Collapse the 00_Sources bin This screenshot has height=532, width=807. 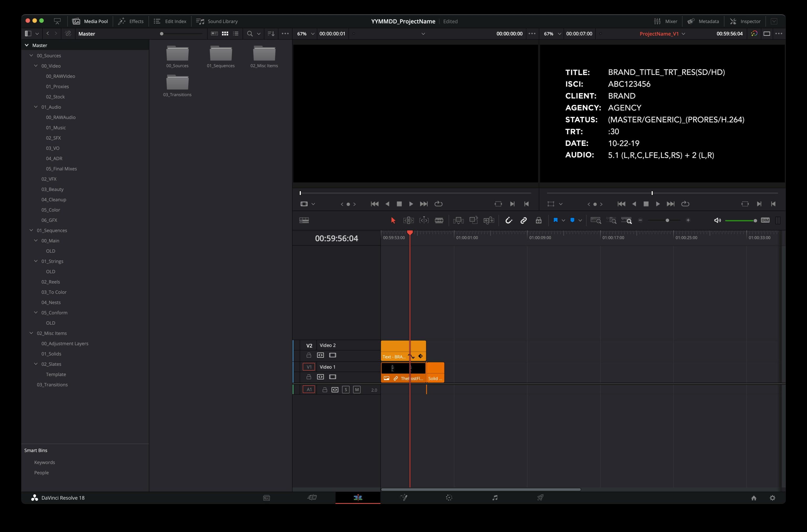click(x=31, y=55)
